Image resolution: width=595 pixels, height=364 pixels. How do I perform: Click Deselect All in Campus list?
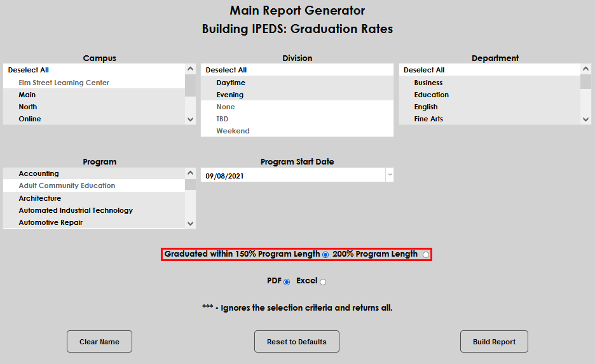(29, 70)
